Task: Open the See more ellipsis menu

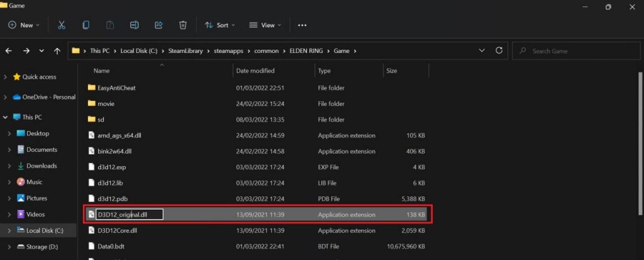Action: click(x=302, y=25)
